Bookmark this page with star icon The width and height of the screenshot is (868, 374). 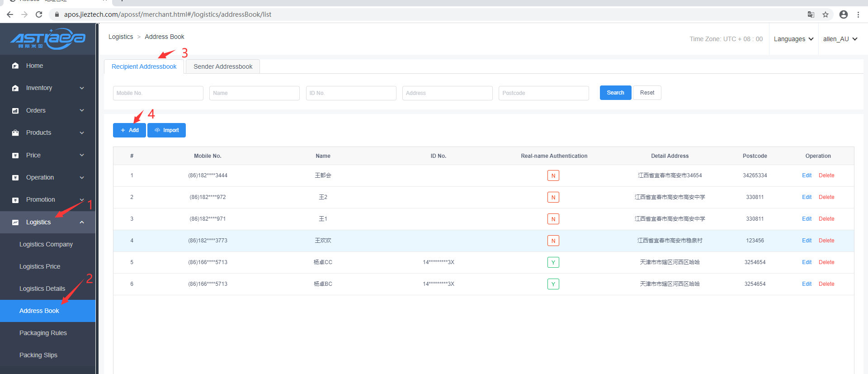coord(826,14)
